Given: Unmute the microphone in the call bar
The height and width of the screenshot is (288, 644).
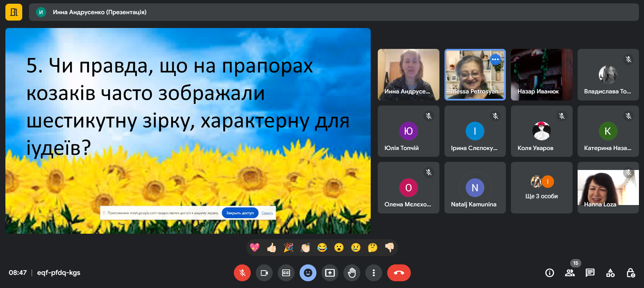Looking at the screenshot, I should [x=242, y=273].
